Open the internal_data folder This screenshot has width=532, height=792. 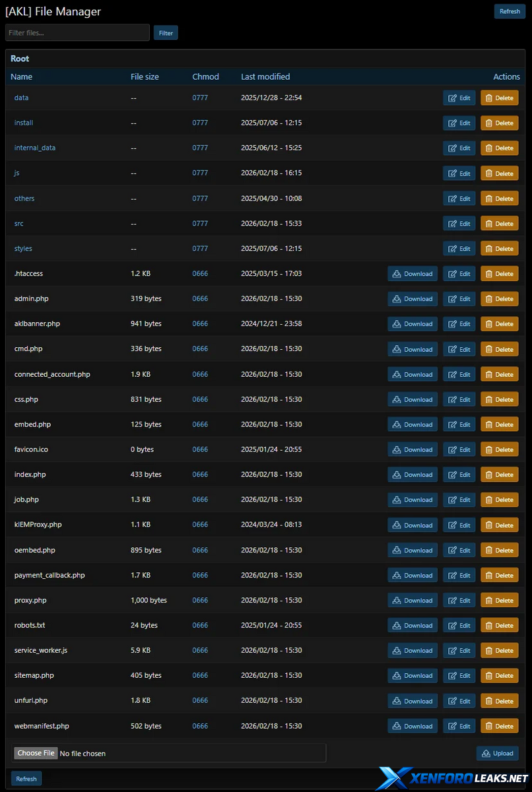(x=35, y=148)
